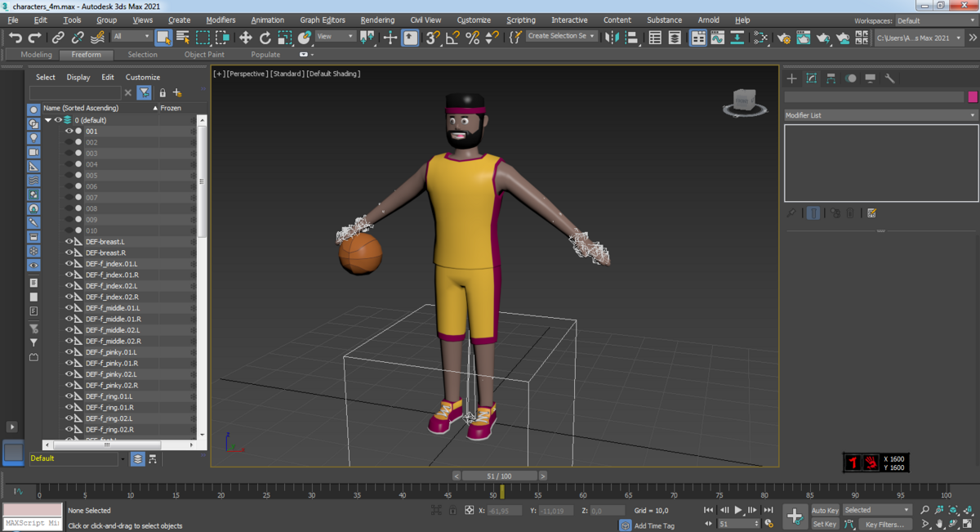Toggle Display Cameras filter in Scene Explorer
The image size is (980, 532).
click(x=33, y=152)
